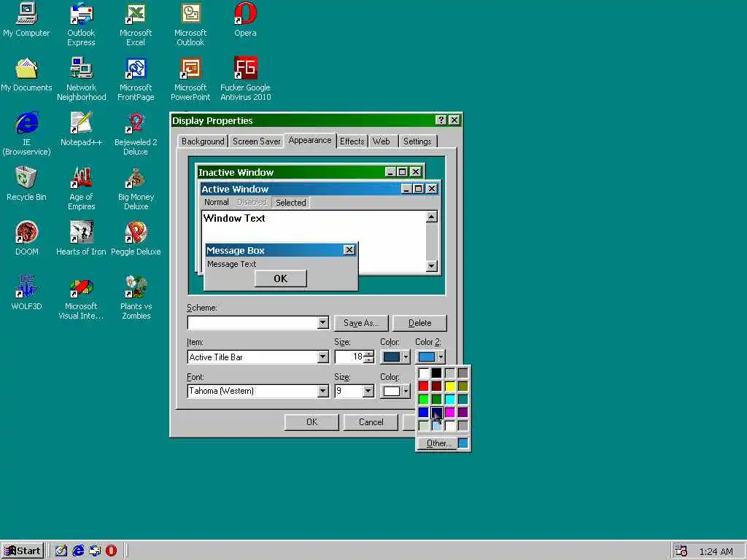Launch Internet Explorer from the quick launch bar
The image size is (747, 560).
tap(77, 551)
